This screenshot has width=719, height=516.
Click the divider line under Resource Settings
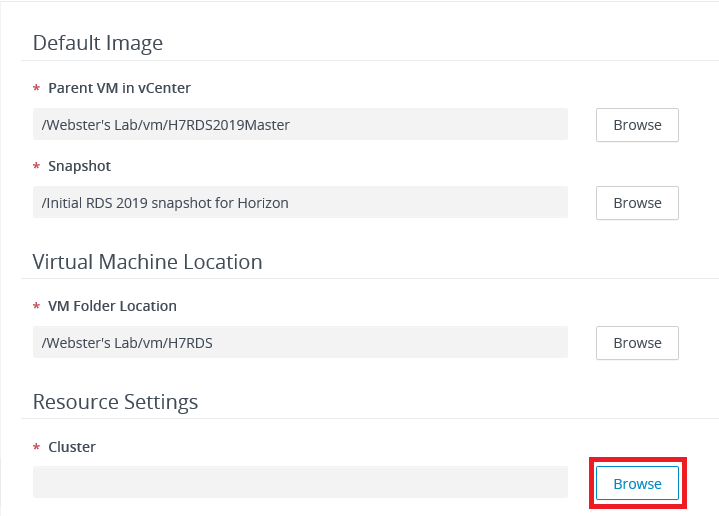click(370, 419)
